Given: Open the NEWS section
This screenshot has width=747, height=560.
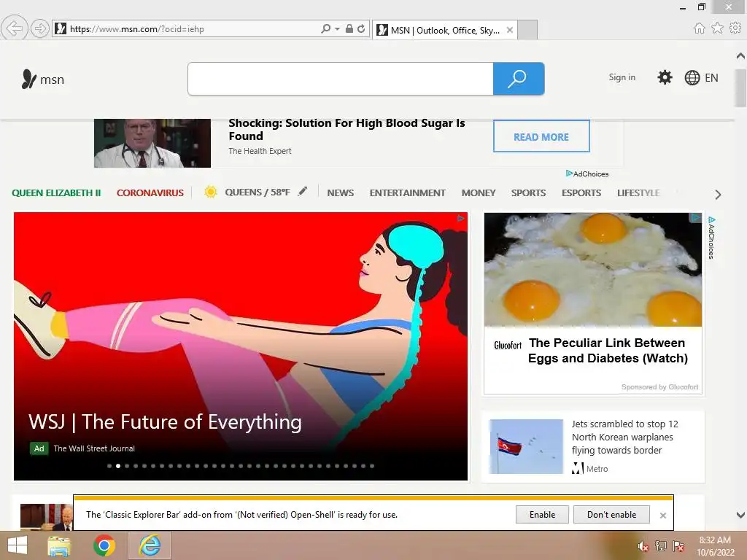Looking at the screenshot, I should (340, 192).
